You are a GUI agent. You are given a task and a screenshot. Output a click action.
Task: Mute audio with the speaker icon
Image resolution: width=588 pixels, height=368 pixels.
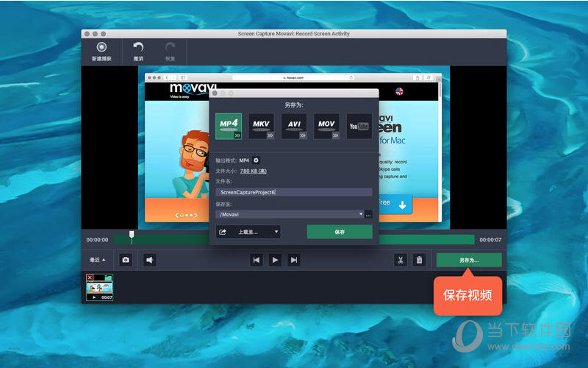(150, 260)
